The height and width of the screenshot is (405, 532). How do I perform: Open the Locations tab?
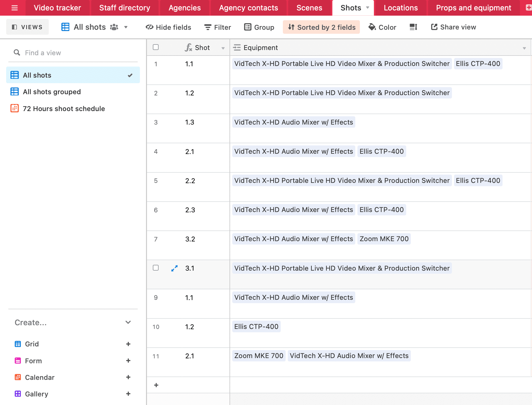(x=401, y=8)
